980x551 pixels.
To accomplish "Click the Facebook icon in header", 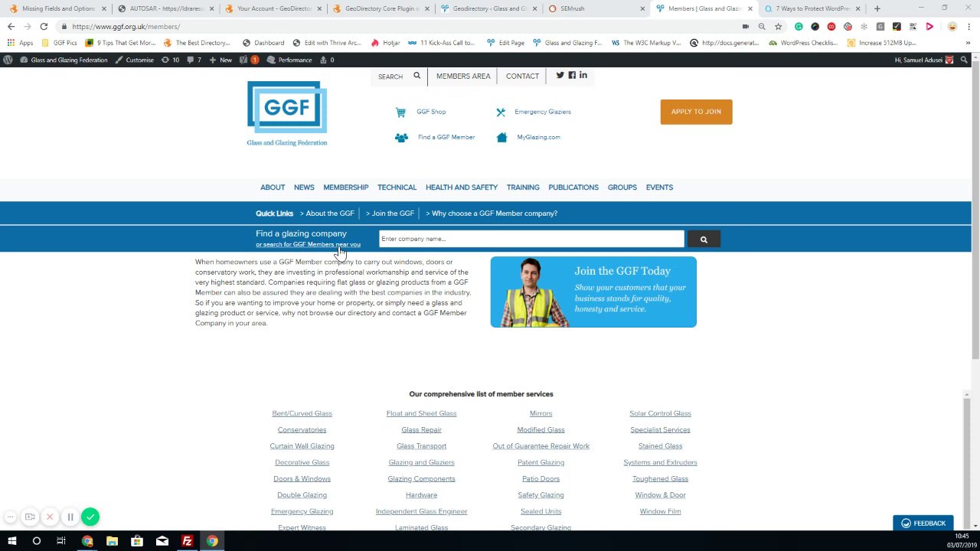I will 571,75.
